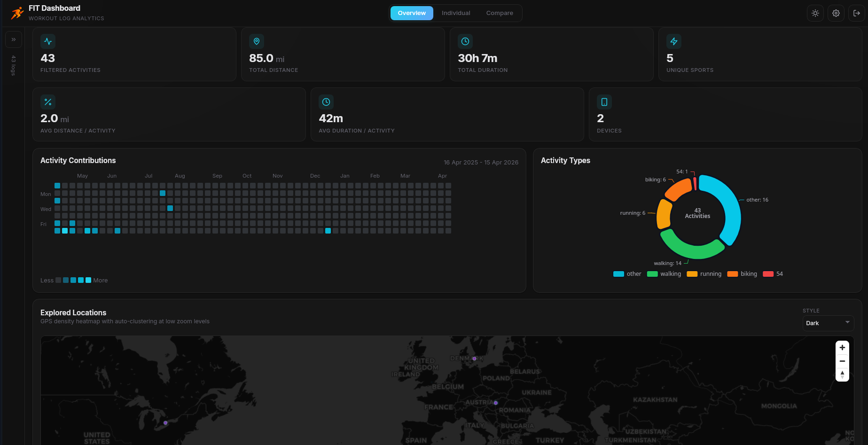Viewport: 868px width, 445px height.
Task: Click the running shoe FIT Dashboard logo
Action: [17, 13]
